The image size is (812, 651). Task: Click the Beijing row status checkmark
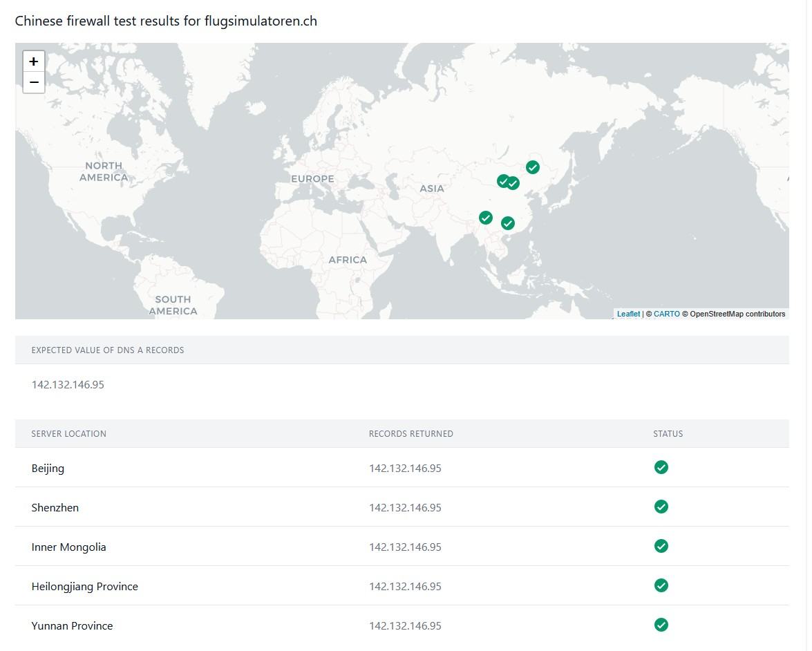click(x=661, y=467)
